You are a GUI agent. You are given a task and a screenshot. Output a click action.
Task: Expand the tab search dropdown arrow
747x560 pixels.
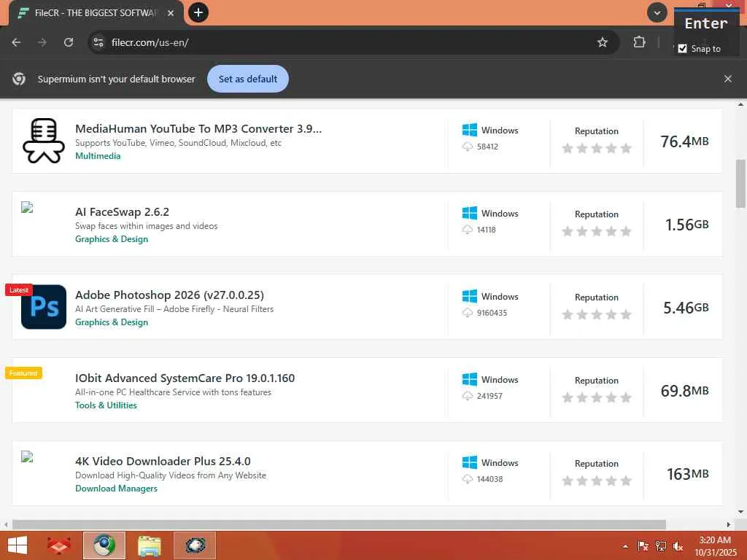(x=657, y=12)
